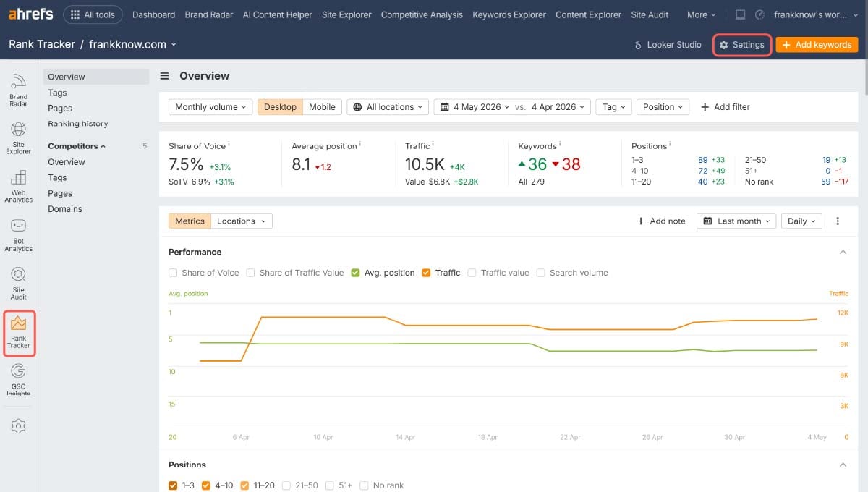868x492 pixels.
Task: Switch to Mobile device tab
Action: coord(322,106)
